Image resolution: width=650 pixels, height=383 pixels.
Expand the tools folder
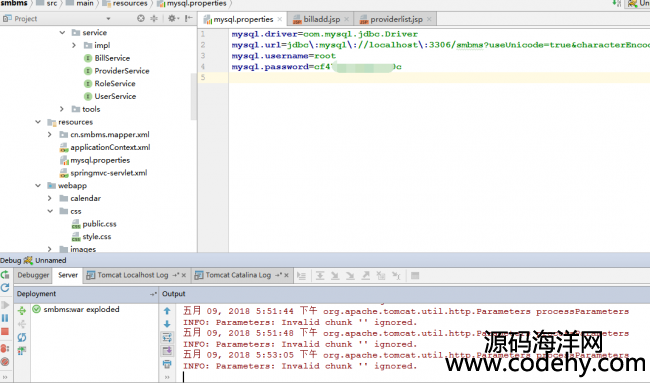62,109
